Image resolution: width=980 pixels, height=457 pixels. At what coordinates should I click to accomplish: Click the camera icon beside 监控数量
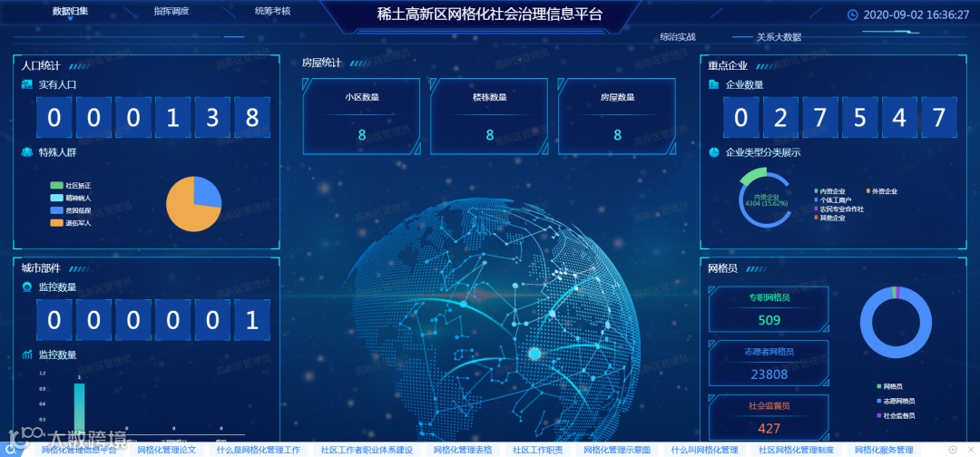[27, 287]
